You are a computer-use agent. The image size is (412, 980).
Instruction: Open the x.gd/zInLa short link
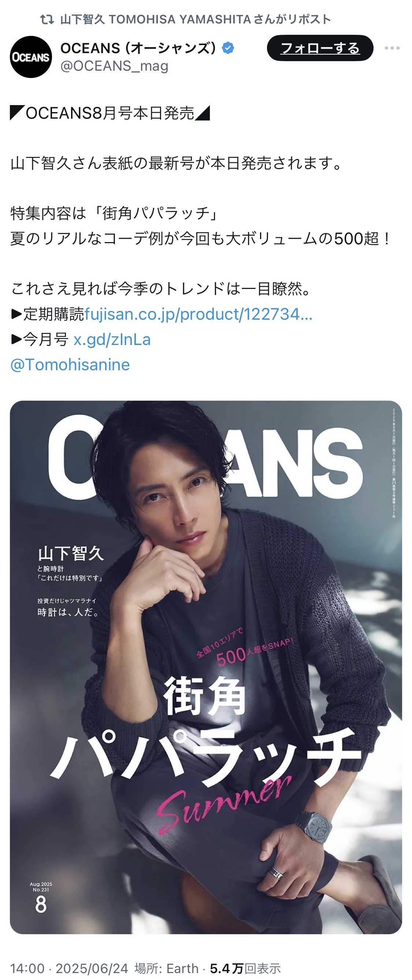[x=112, y=339]
